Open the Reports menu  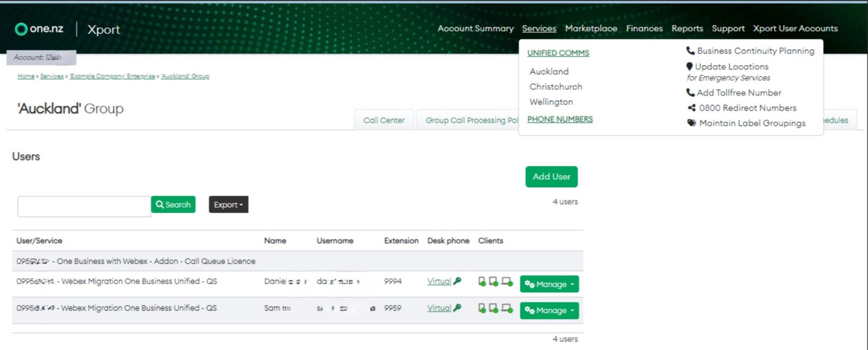tap(687, 29)
